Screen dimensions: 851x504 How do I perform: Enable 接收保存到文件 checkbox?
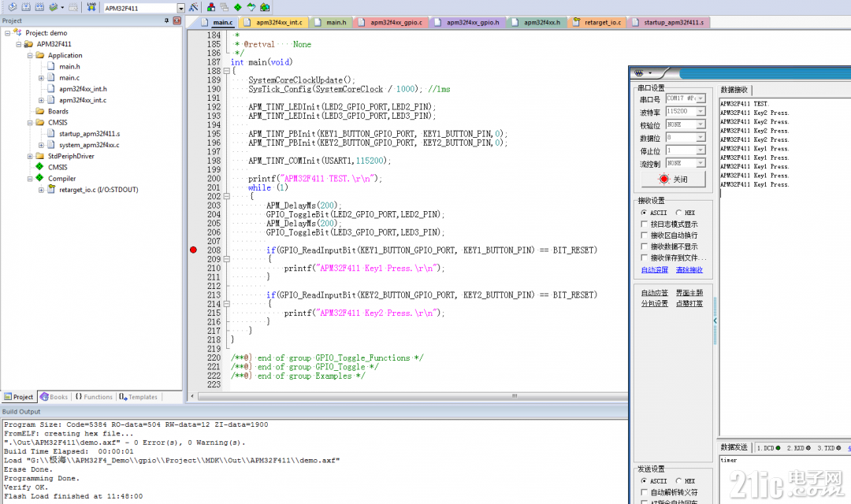pyautogui.click(x=645, y=258)
